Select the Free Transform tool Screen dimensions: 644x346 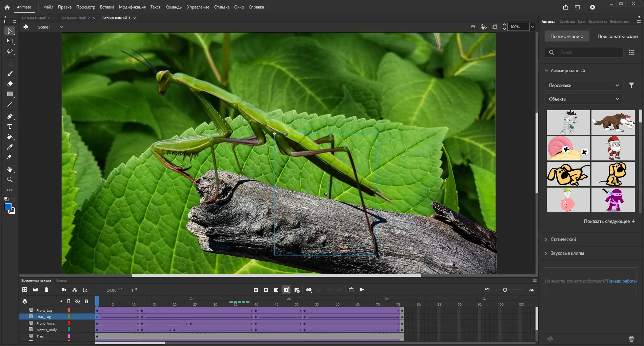tap(10, 41)
